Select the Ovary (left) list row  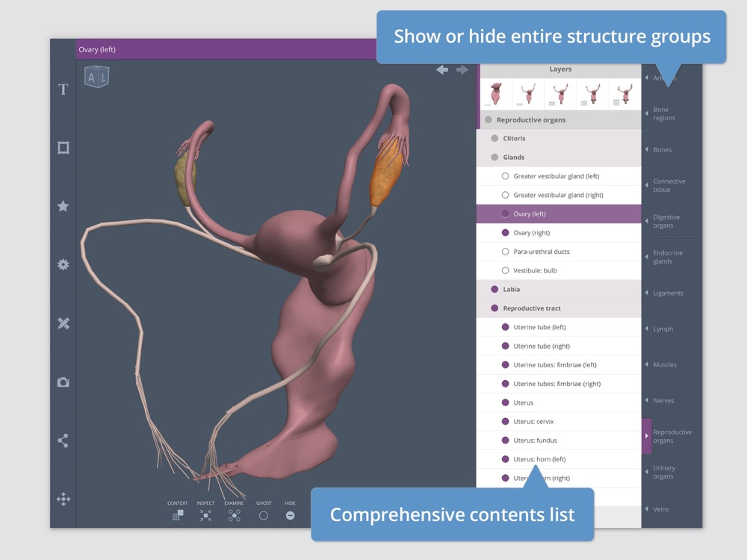coord(559,214)
